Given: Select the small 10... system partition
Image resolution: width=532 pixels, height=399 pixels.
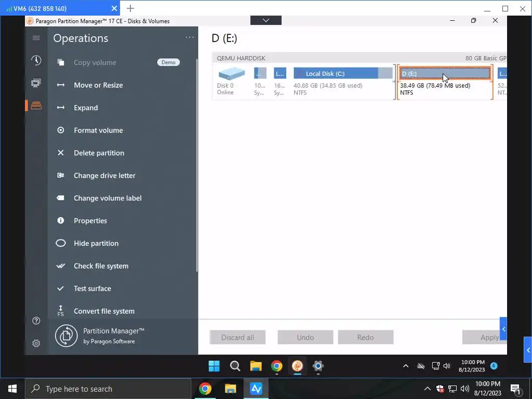Looking at the screenshot, I should coord(260,73).
